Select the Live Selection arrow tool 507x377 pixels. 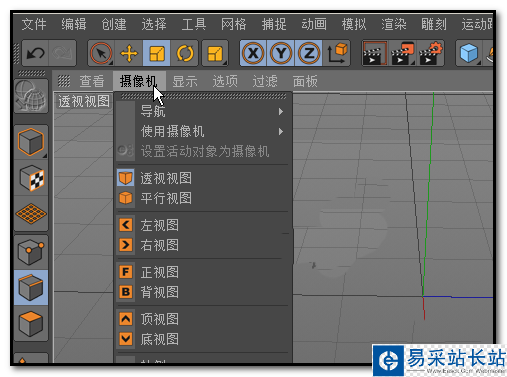(x=101, y=53)
